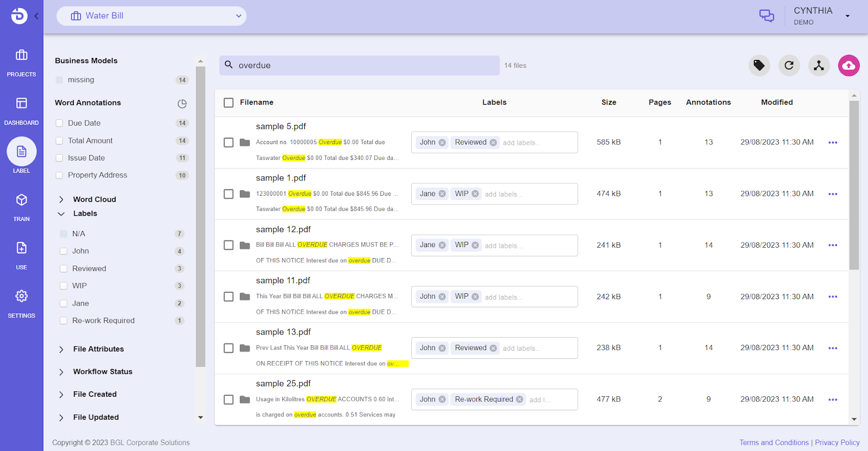Click the hierarchy split icon
The height and width of the screenshot is (451, 868).
point(819,66)
